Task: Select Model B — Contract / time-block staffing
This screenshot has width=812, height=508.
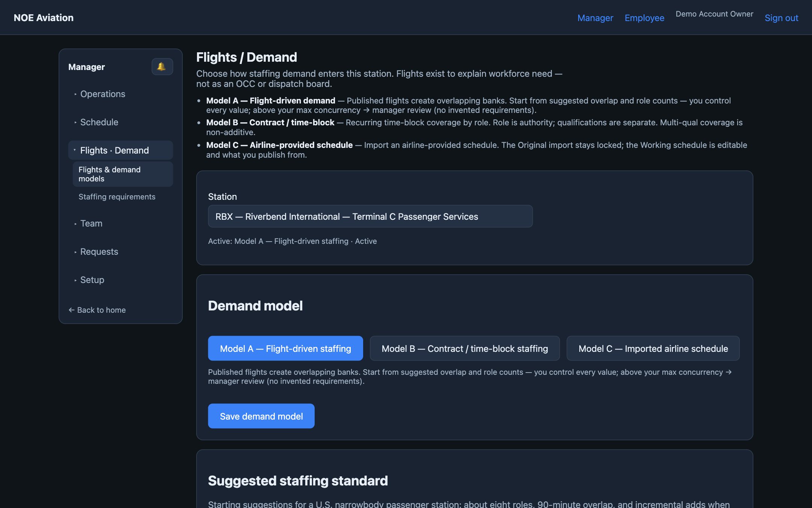Action: coord(465,348)
